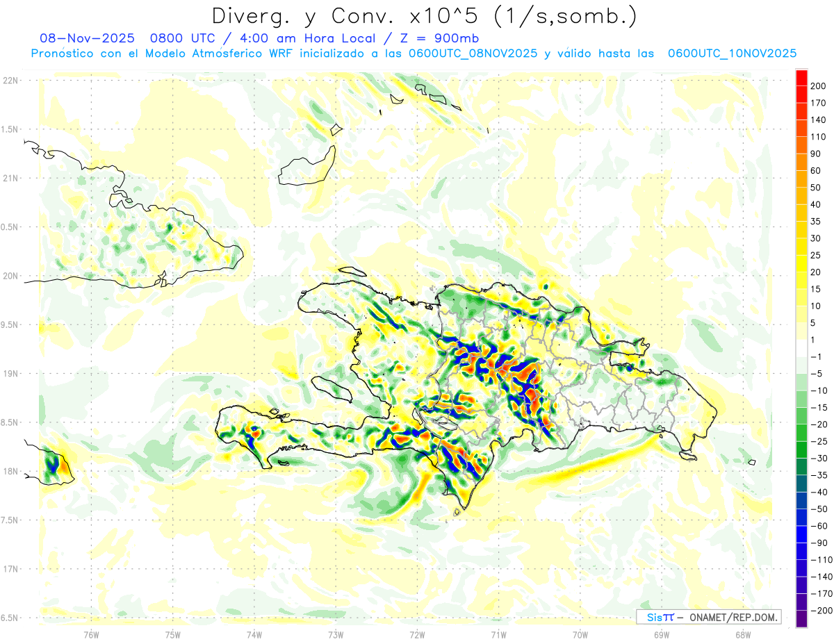
Task: Click the colorbar value -50
Action: pyautogui.click(x=819, y=509)
